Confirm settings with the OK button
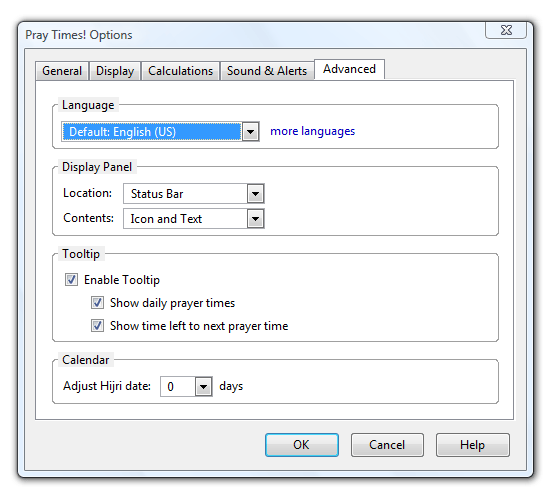Viewport: 550px width, 500px height. pos(302,445)
